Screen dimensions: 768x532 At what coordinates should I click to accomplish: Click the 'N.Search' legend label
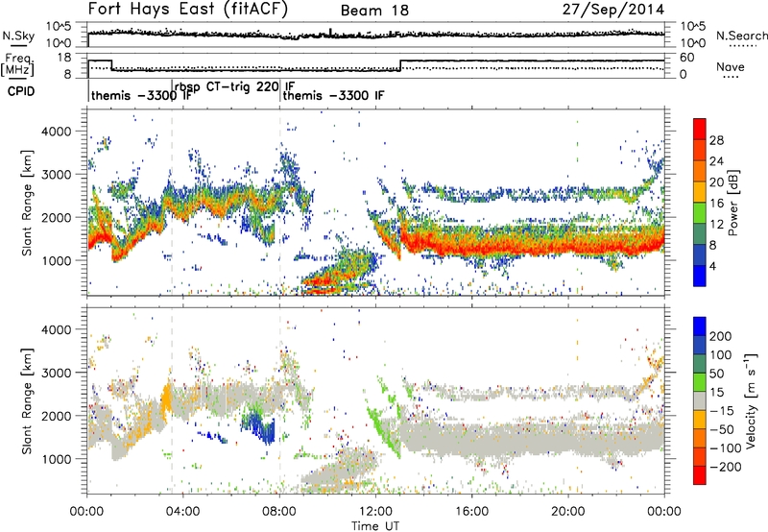(x=742, y=36)
